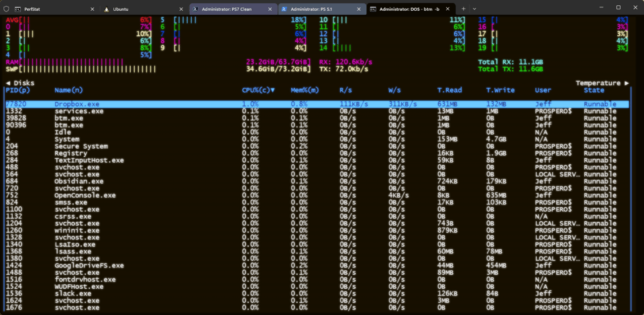Click the Ubuntu tab icon
This screenshot has height=315, width=644.
tap(107, 9)
